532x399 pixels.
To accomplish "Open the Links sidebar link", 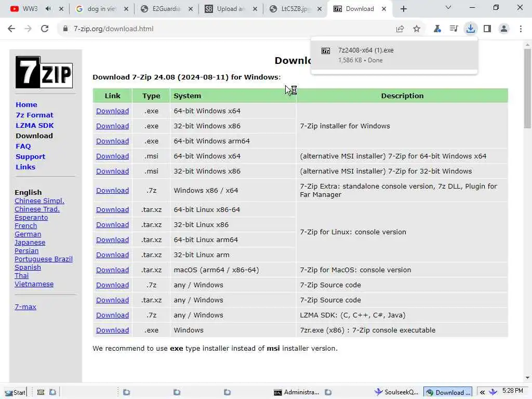I will [25, 167].
